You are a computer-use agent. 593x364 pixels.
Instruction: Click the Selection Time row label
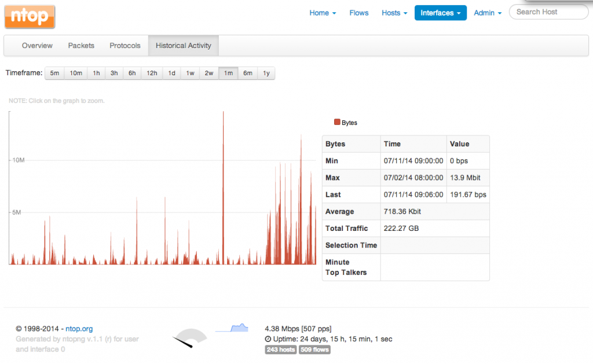[x=352, y=245]
